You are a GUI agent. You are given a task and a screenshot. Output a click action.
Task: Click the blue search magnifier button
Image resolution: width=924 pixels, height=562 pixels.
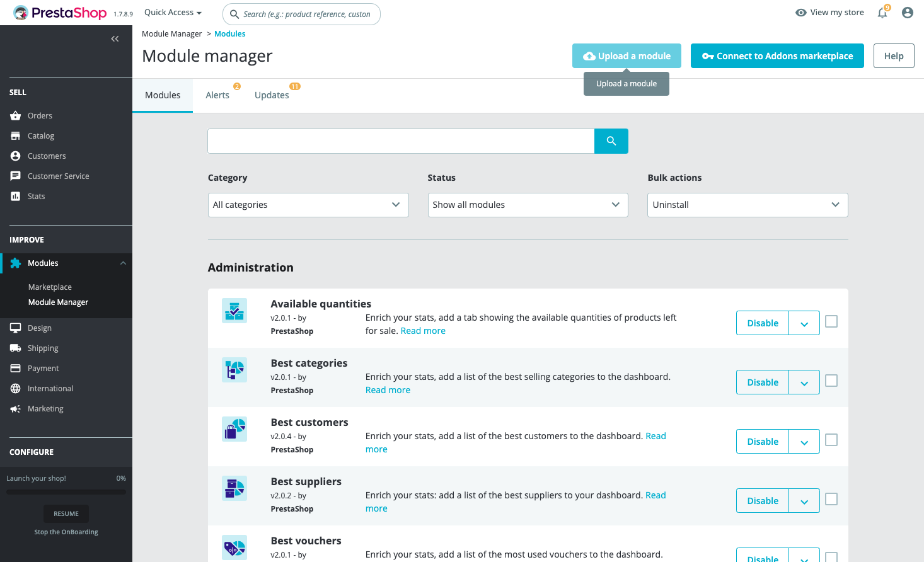(611, 141)
